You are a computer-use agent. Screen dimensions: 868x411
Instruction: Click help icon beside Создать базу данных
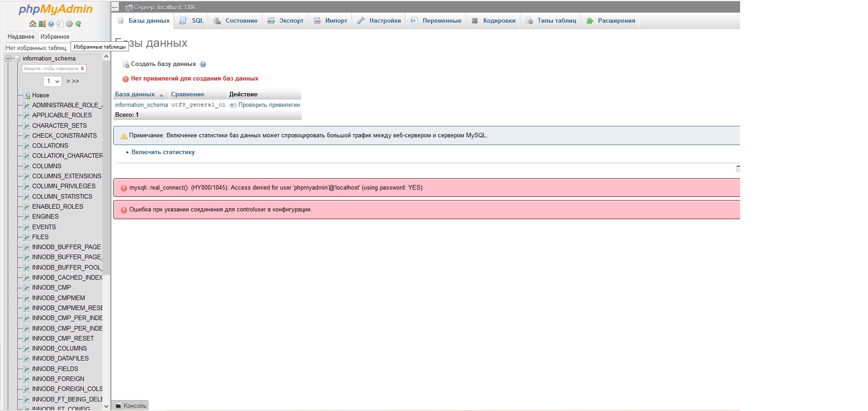(x=203, y=65)
